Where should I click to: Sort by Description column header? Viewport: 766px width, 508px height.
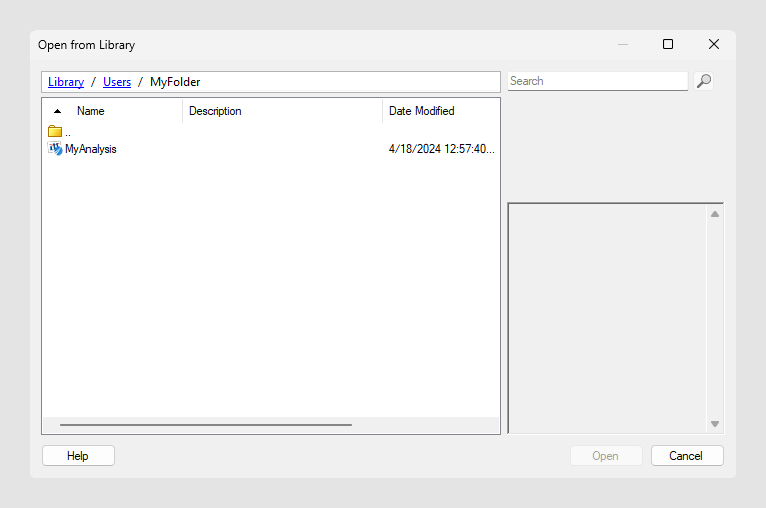pyautogui.click(x=215, y=111)
